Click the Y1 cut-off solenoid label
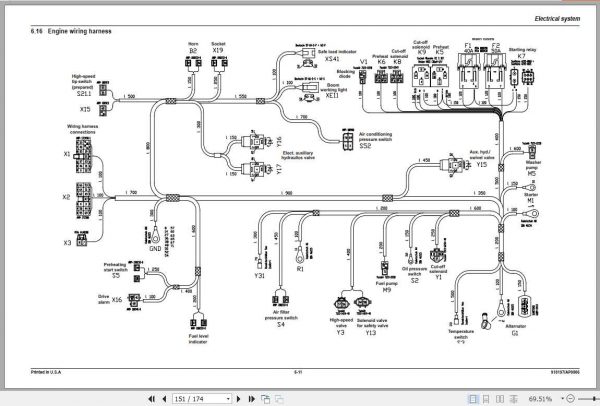Screen dimensions: 600x406 (439, 277)
